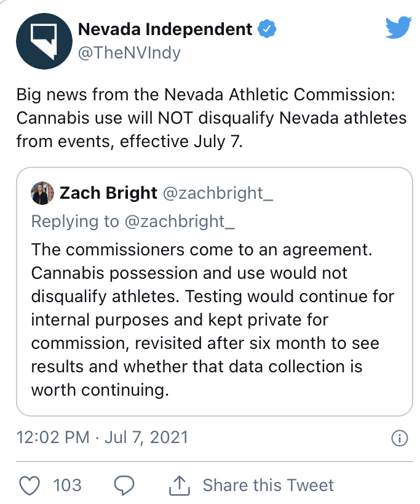Click Zach Bright's profile photo
This screenshot has height=504, width=420.
tap(42, 193)
